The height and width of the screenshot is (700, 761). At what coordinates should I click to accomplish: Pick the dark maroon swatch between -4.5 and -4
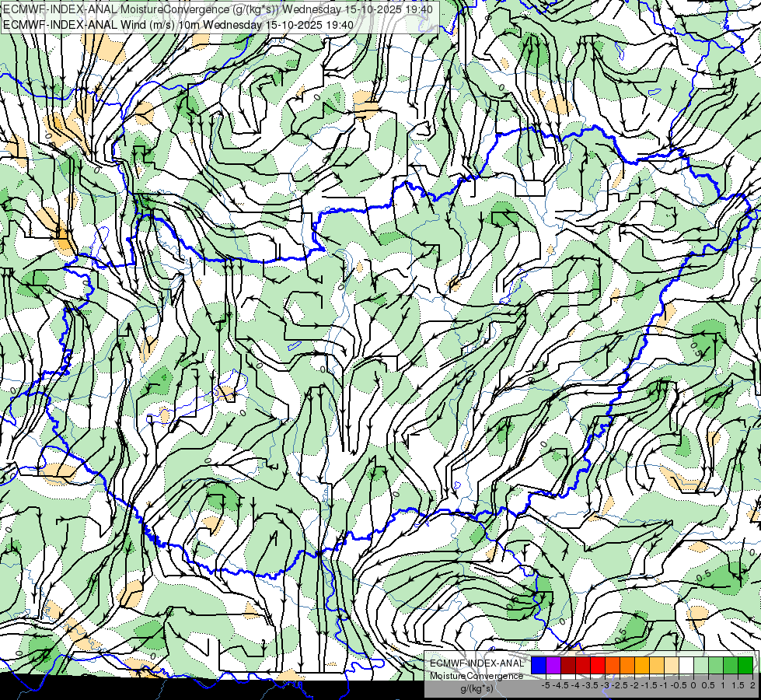point(568,665)
